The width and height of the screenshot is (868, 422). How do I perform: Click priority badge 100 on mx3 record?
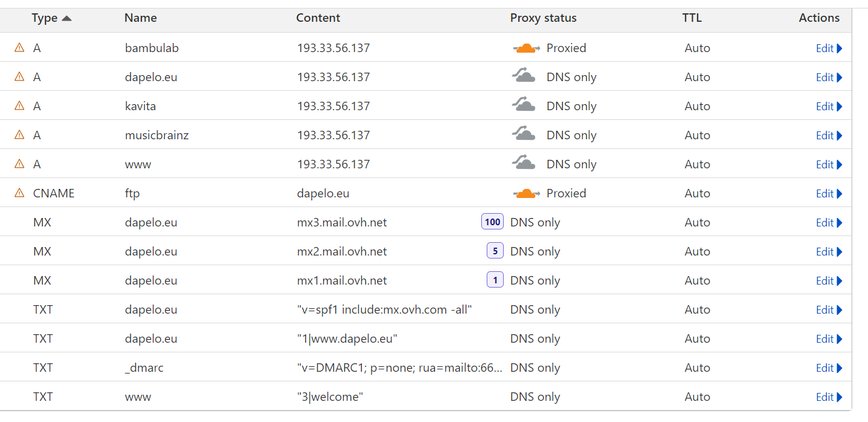point(492,222)
